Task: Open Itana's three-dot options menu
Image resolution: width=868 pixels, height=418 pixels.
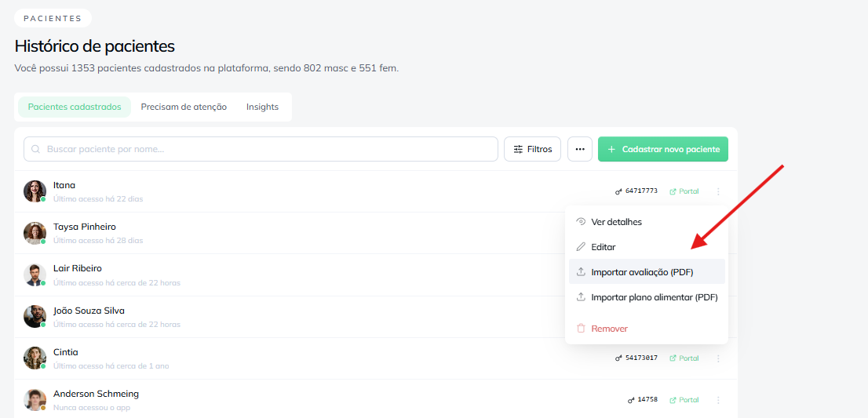Action: coord(718,191)
